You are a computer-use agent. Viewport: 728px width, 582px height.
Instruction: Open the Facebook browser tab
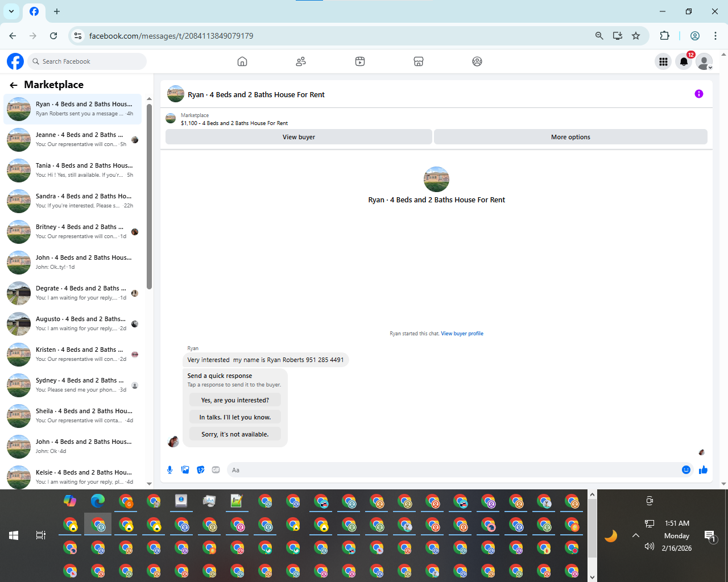point(34,11)
